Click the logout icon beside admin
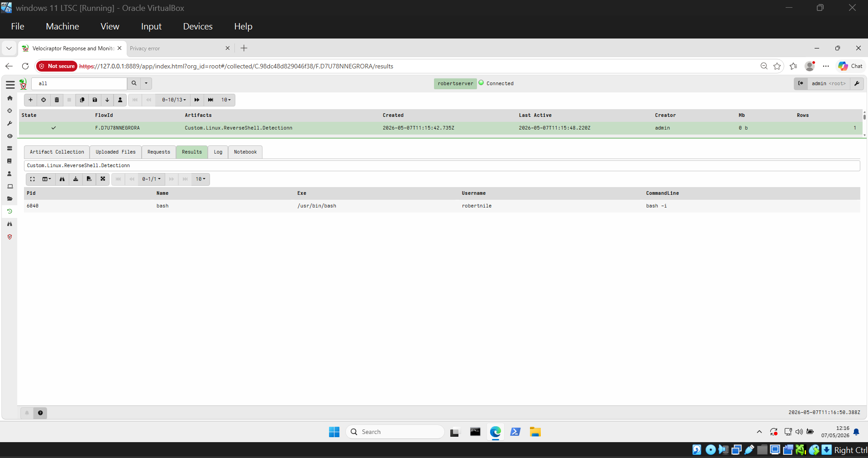The width and height of the screenshot is (868, 458). coord(801,83)
